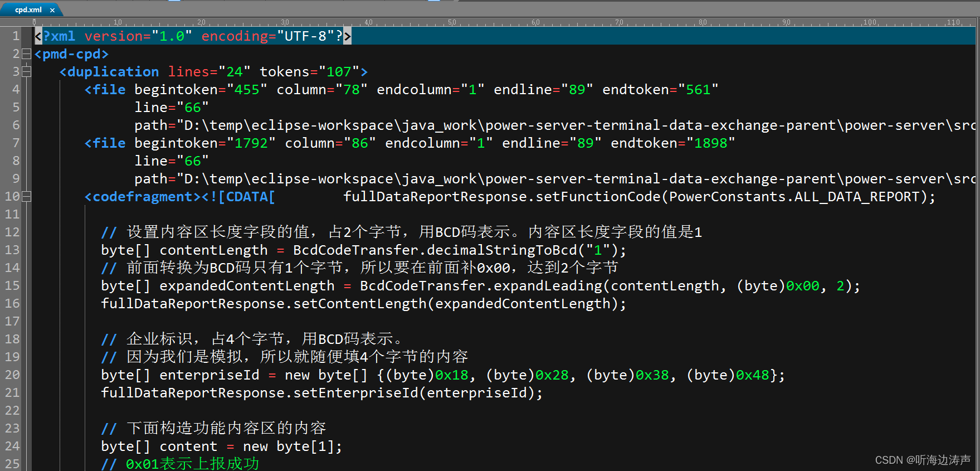Click the ruler marker labeled 100
Image resolution: width=980 pixels, height=471 pixels.
[870, 22]
